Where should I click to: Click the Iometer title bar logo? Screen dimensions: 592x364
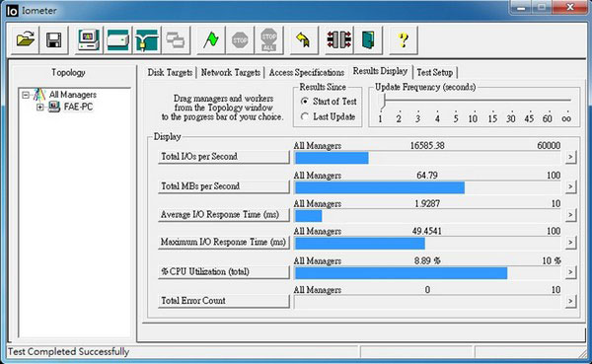[x=12, y=11]
